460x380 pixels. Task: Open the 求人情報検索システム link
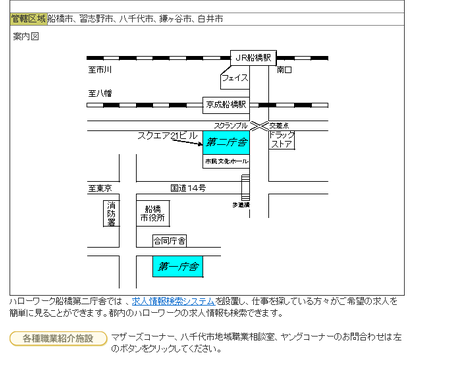click(x=173, y=301)
